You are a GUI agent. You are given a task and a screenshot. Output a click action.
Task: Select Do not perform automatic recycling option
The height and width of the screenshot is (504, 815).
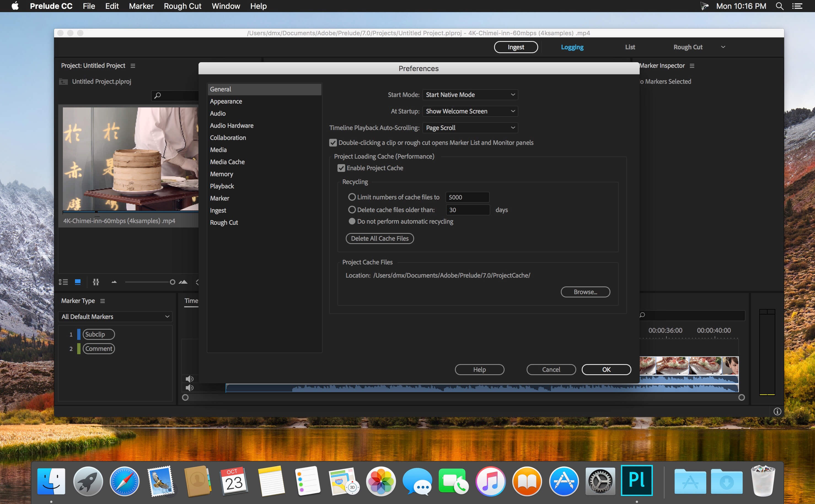tap(352, 221)
